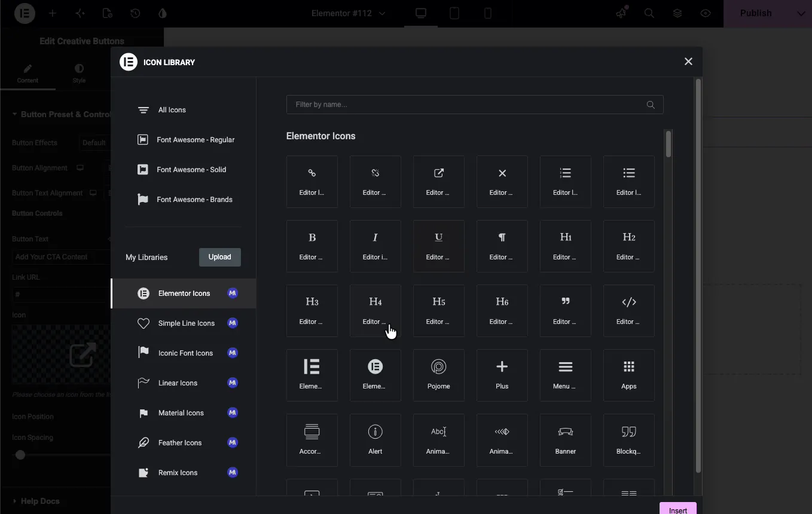Choose the H4 editor icon

click(376, 311)
